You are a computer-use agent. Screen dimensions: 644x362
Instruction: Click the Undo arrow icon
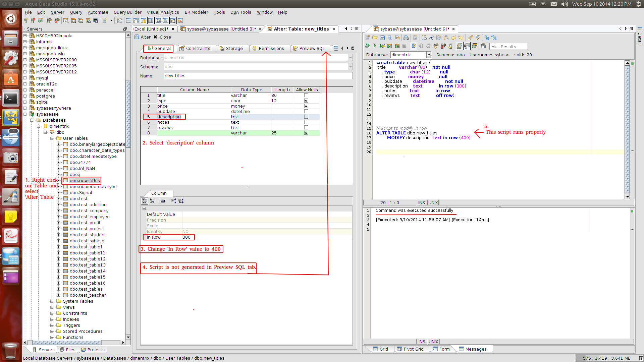[453, 38]
